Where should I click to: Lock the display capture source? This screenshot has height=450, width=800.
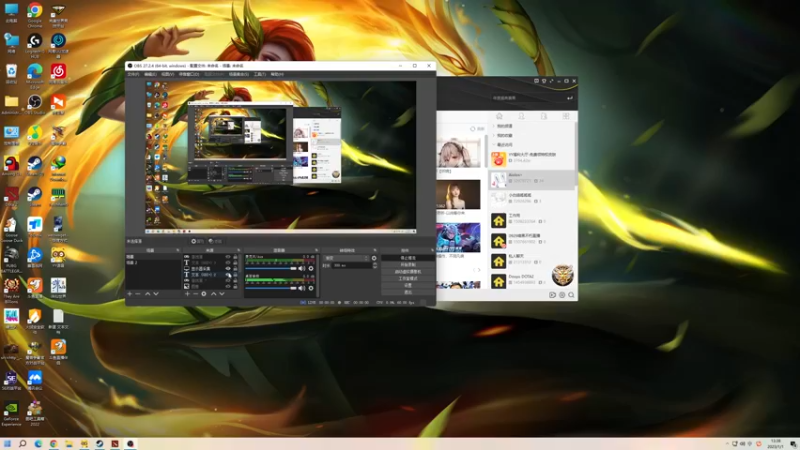point(235,268)
